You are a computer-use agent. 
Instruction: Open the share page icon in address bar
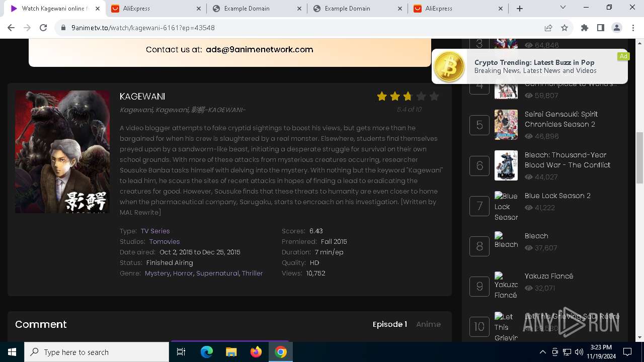point(548,28)
